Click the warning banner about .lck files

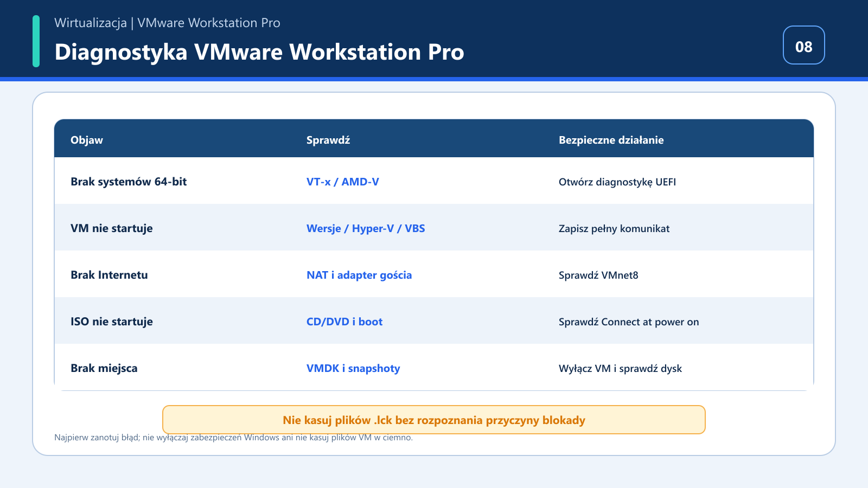(434, 420)
